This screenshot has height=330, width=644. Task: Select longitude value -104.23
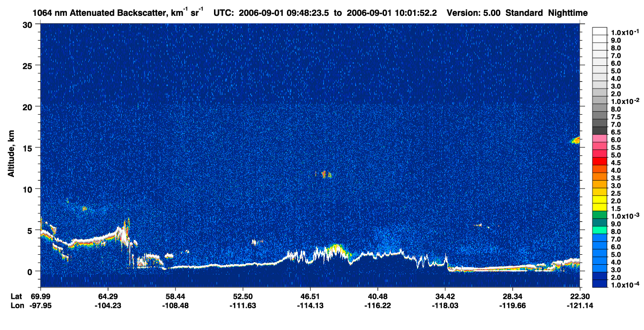click(x=107, y=306)
